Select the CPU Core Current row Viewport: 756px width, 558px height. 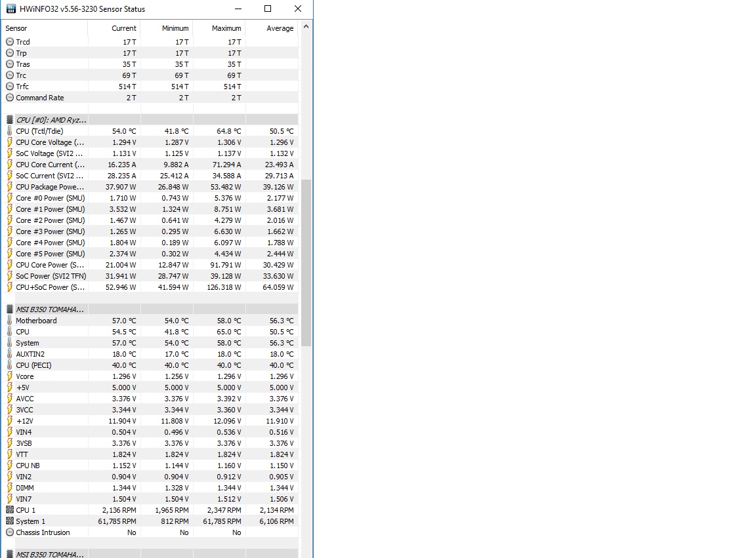coord(150,165)
